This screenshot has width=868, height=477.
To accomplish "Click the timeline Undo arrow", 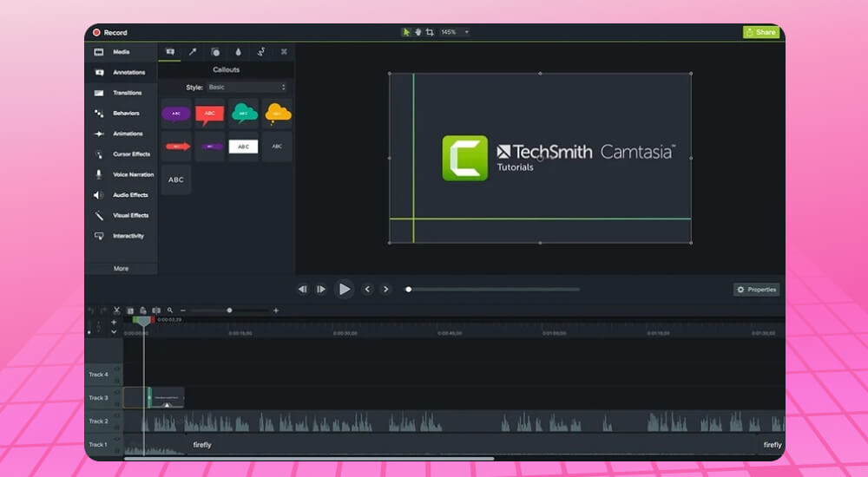I will pos(91,311).
